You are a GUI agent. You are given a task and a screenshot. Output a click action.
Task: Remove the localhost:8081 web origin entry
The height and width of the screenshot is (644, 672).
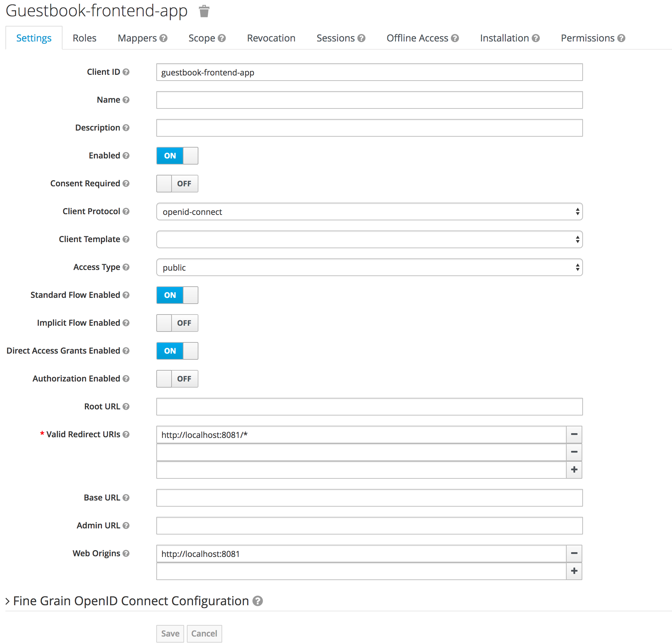[x=574, y=553]
